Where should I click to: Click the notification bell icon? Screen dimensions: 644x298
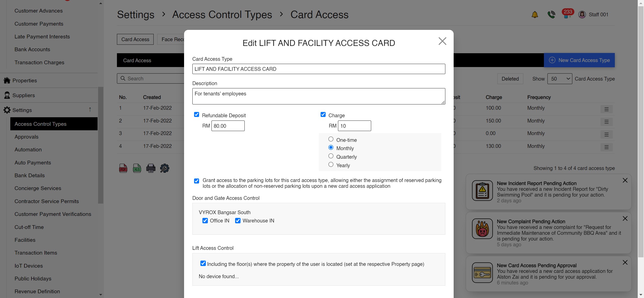tap(535, 15)
